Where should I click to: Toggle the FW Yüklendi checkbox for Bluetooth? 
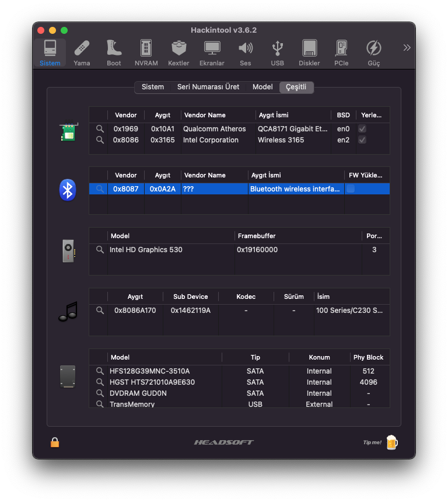[351, 189]
